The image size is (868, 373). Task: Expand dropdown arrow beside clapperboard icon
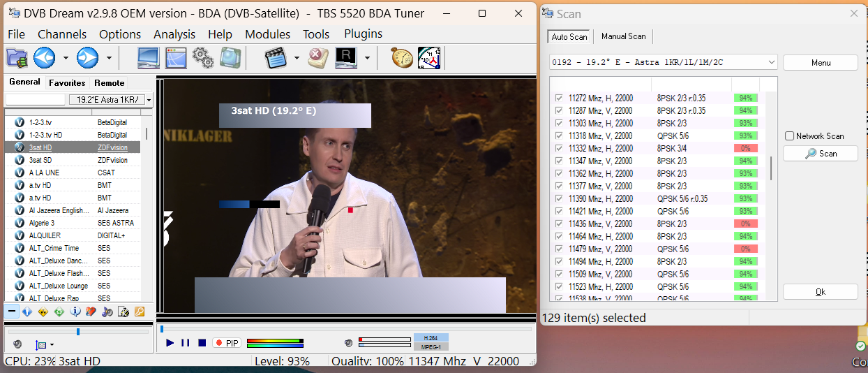click(297, 58)
